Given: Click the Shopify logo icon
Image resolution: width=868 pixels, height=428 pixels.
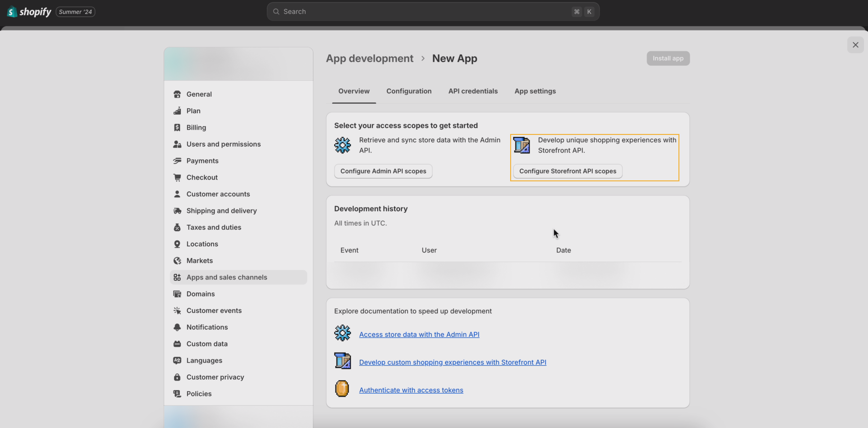Looking at the screenshot, I should [x=12, y=12].
